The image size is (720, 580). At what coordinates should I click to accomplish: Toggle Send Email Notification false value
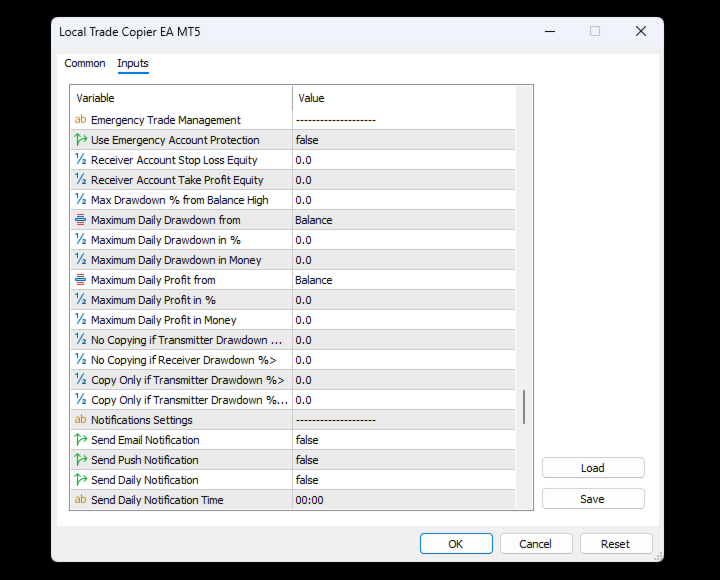click(x=404, y=440)
